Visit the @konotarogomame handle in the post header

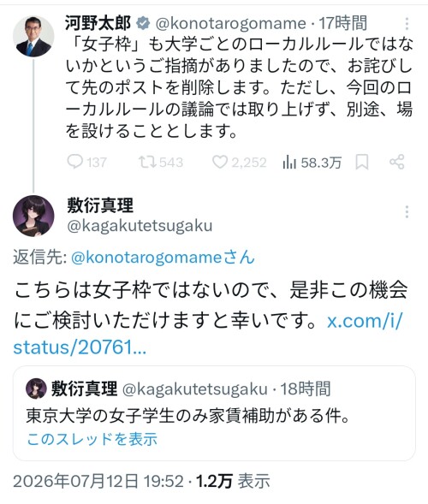[230, 23]
